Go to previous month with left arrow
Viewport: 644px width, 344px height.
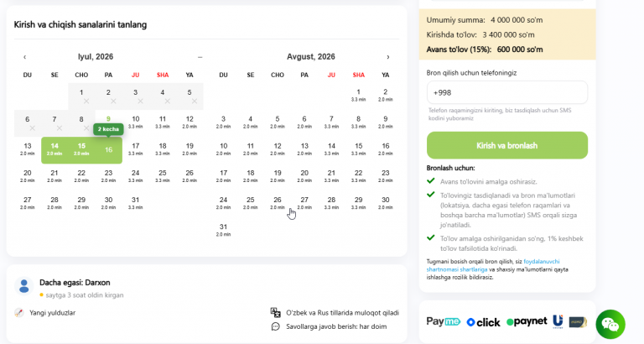(x=24, y=57)
